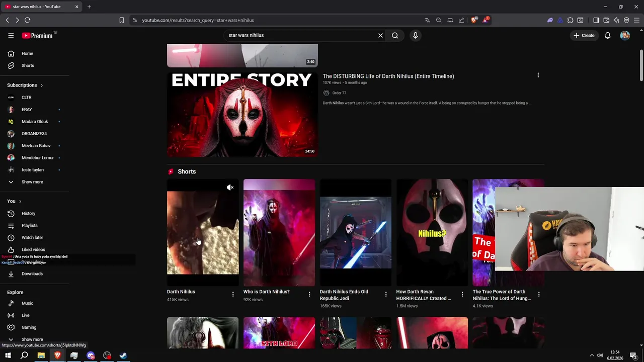Open more options for True Power of Darth Nihilus
644x362 pixels.
point(539,294)
